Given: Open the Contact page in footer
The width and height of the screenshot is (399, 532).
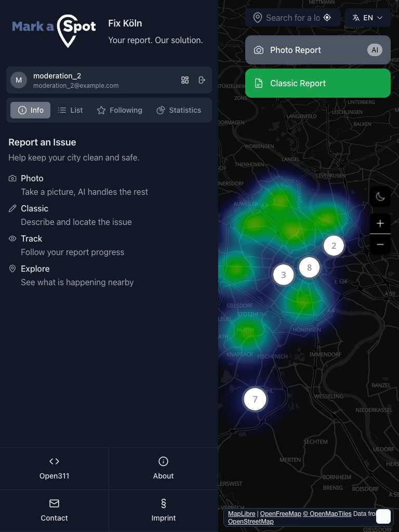Looking at the screenshot, I should click(x=55, y=510).
